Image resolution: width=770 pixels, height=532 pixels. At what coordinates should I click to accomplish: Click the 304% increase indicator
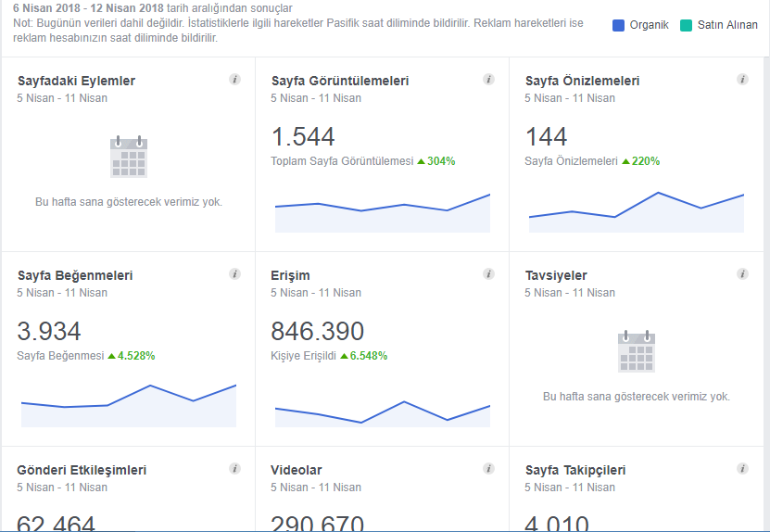click(x=436, y=161)
